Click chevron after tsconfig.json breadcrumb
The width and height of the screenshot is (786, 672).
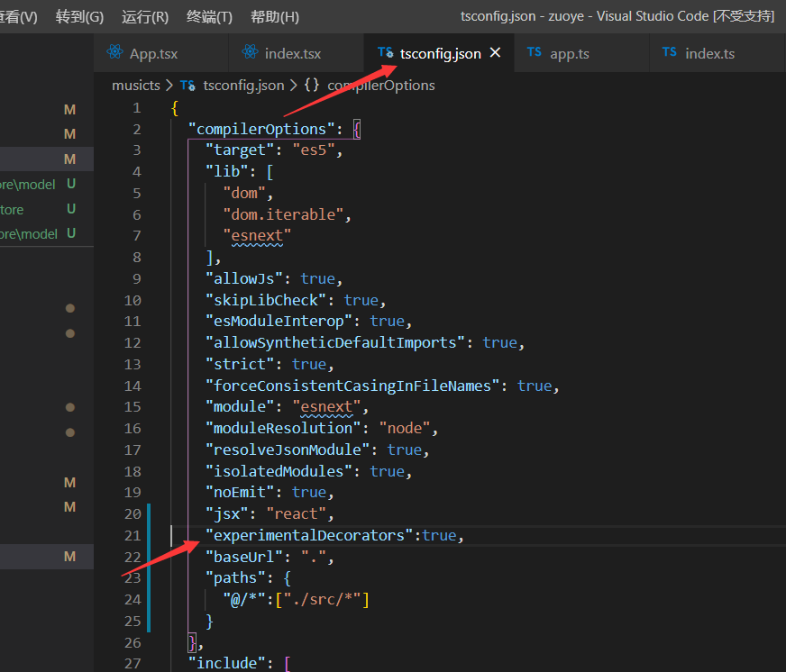[294, 86]
